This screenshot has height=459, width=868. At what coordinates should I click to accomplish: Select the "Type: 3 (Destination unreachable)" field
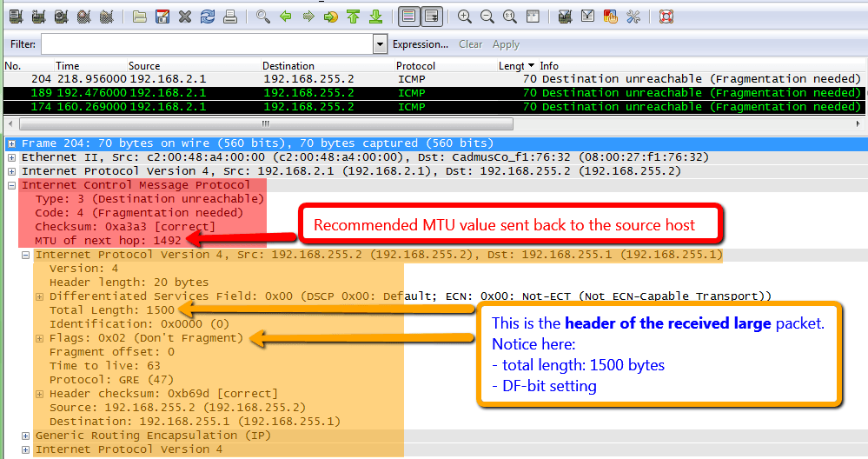pyautogui.click(x=149, y=199)
